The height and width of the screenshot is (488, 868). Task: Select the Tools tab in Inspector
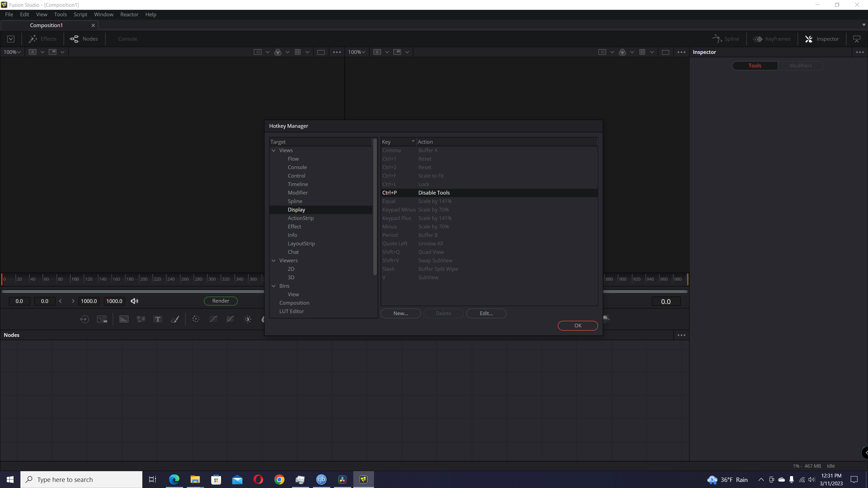coord(755,65)
